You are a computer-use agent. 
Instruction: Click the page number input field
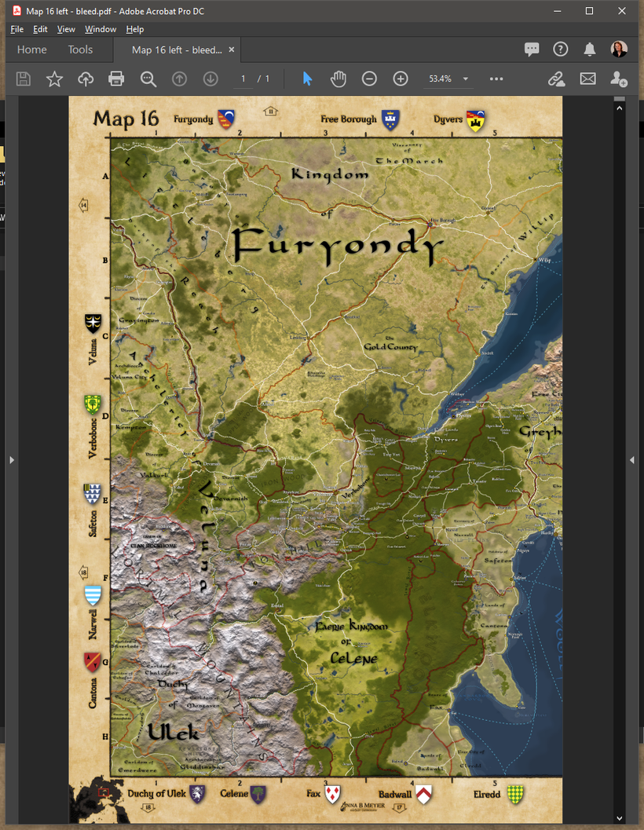(x=243, y=79)
